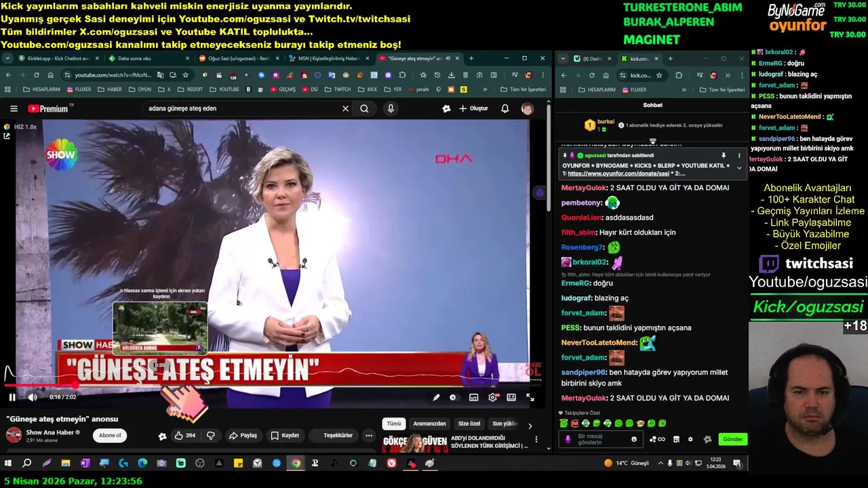Start voice search with the microphone
Viewport: 868px width, 488px height.
coord(391,108)
